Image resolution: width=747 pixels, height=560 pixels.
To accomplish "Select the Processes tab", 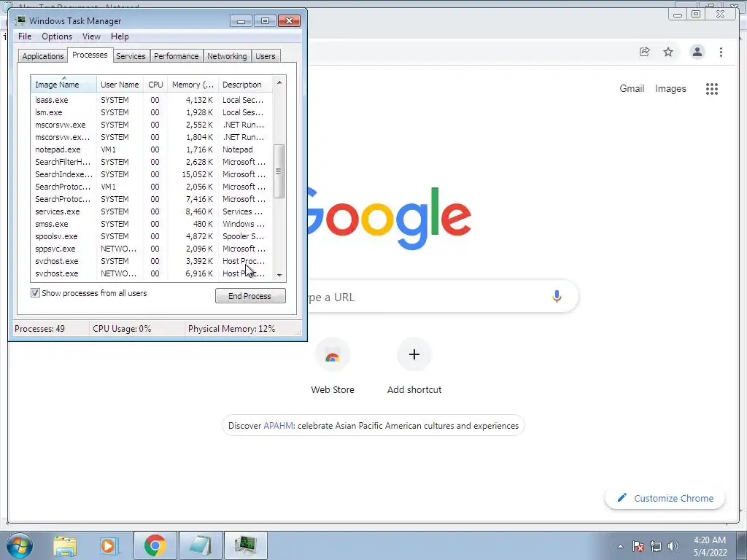I will tap(90, 55).
